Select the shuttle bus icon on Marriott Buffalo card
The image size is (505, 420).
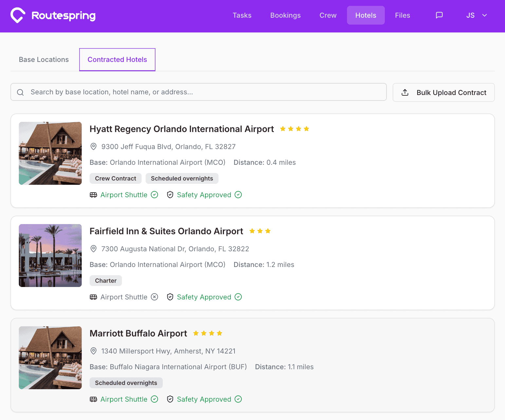93,399
